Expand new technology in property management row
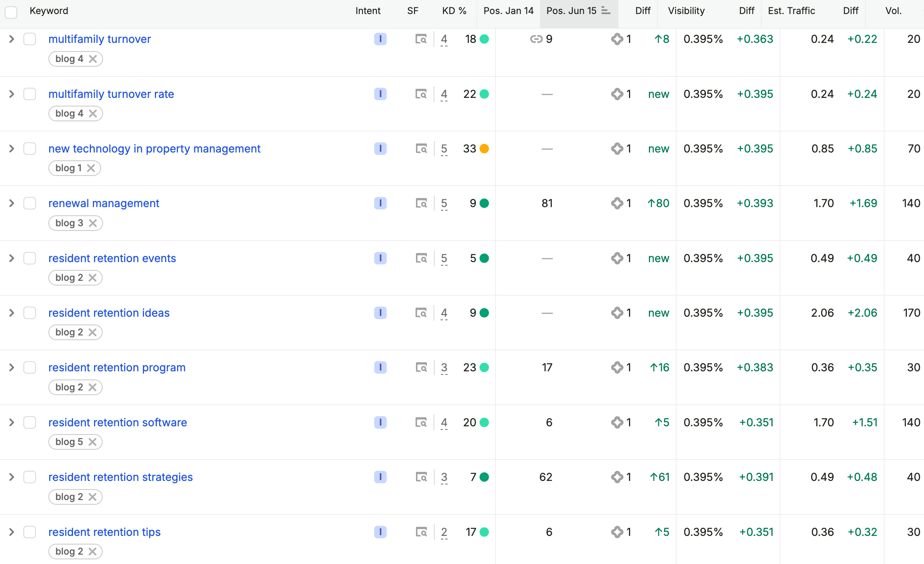Screen dimensions: 924x564 [11, 149]
